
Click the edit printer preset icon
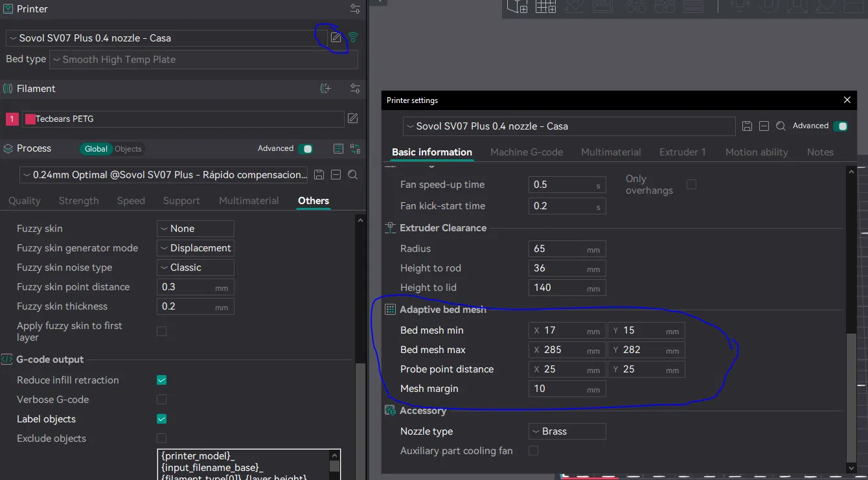tap(336, 38)
